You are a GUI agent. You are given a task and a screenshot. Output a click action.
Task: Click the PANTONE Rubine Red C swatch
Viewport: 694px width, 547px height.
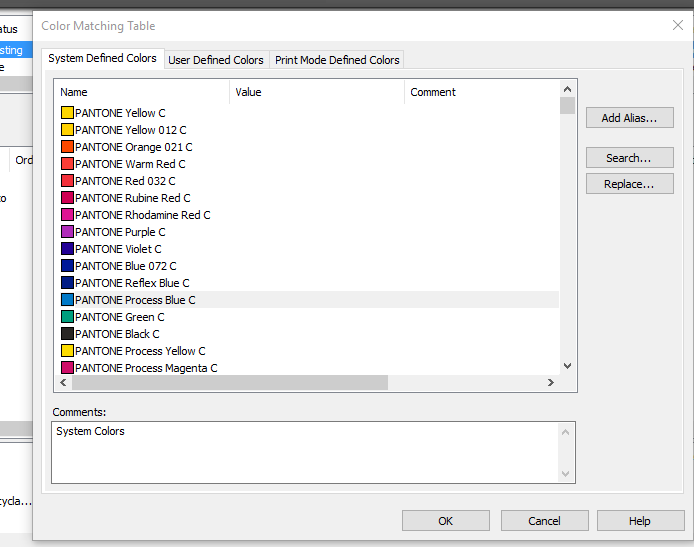[x=67, y=197]
